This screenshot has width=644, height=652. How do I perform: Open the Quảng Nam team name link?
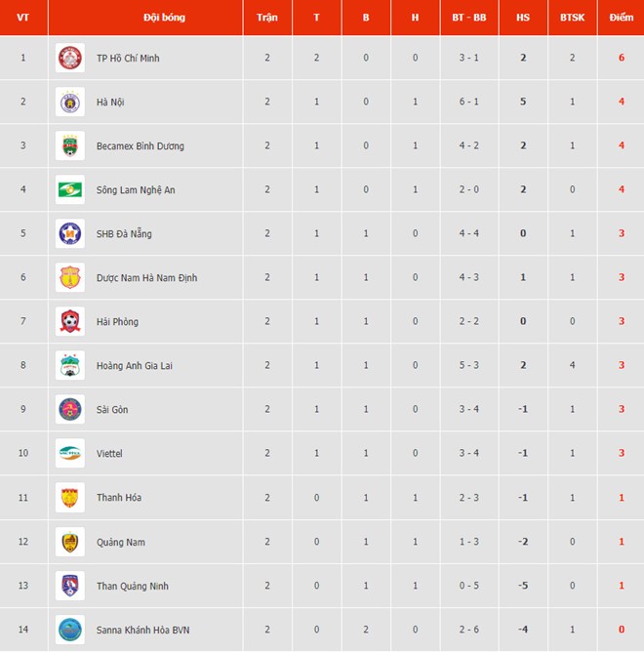121,542
